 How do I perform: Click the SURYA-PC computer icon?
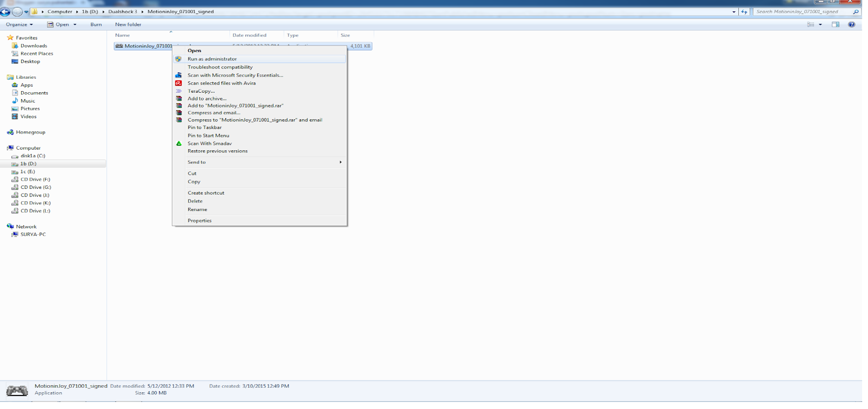click(15, 235)
